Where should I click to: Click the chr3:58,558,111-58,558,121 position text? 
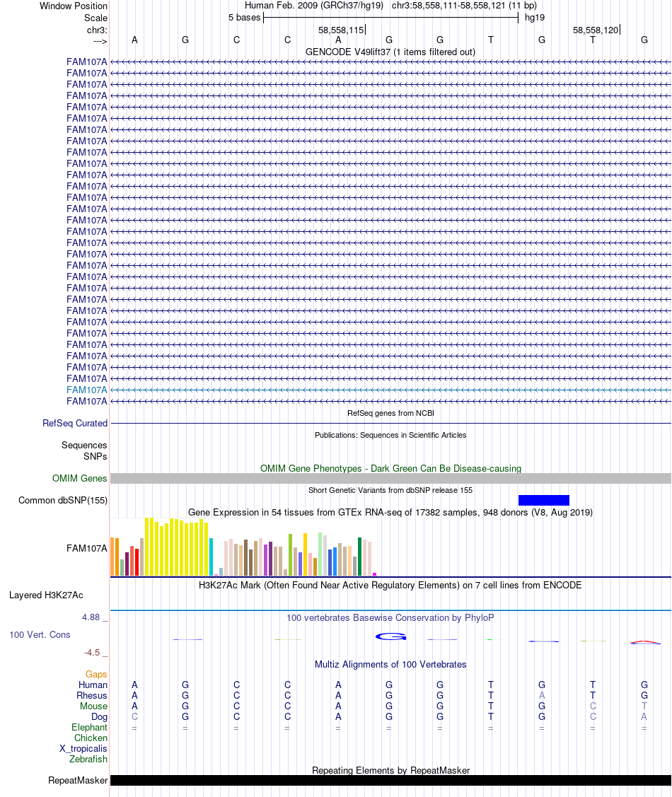coord(464,6)
